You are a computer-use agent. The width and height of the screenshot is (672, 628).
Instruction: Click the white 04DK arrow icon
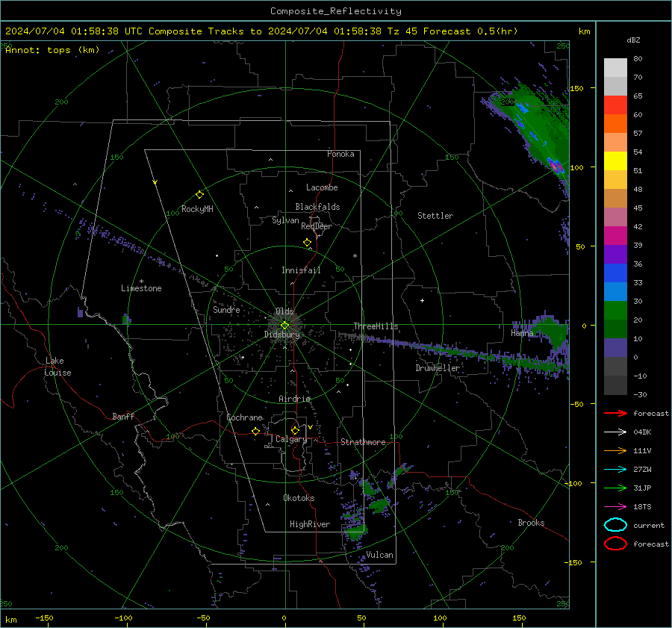pos(615,432)
